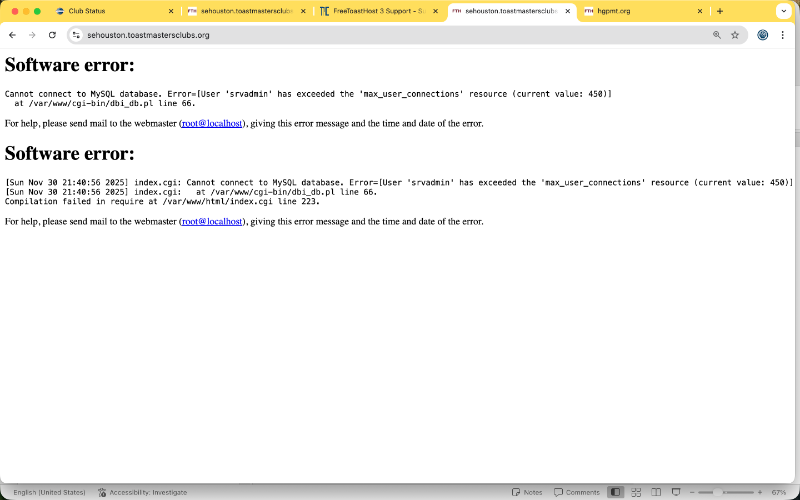The width and height of the screenshot is (800, 500).
Task: Open the browser profile avatar
Action: tap(763, 34)
